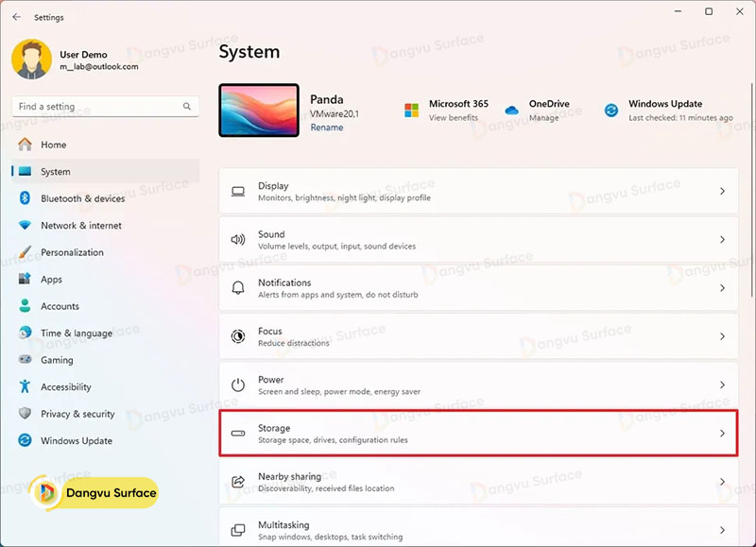Click the Rename link under Panda
This screenshot has height=547, width=756.
point(327,127)
